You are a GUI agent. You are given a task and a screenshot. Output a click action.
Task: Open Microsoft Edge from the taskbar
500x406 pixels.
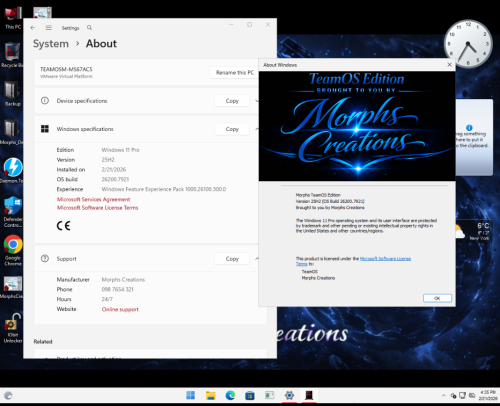coord(230,395)
